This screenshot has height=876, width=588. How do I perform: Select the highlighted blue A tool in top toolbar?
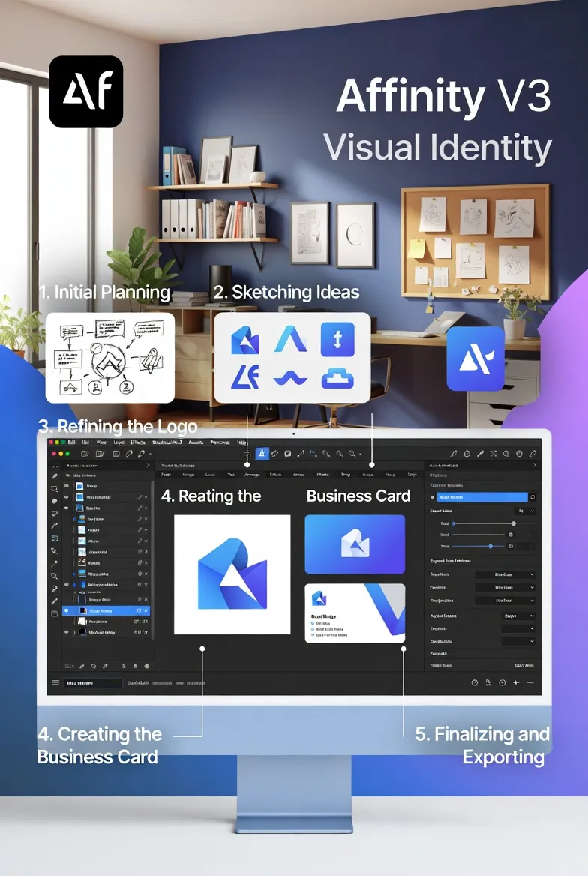(262, 454)
